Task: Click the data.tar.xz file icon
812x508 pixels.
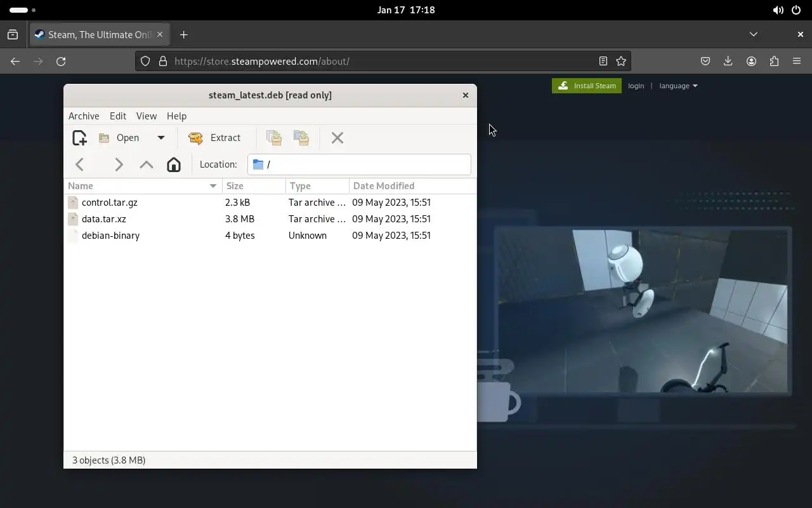Action: (73, 219)
